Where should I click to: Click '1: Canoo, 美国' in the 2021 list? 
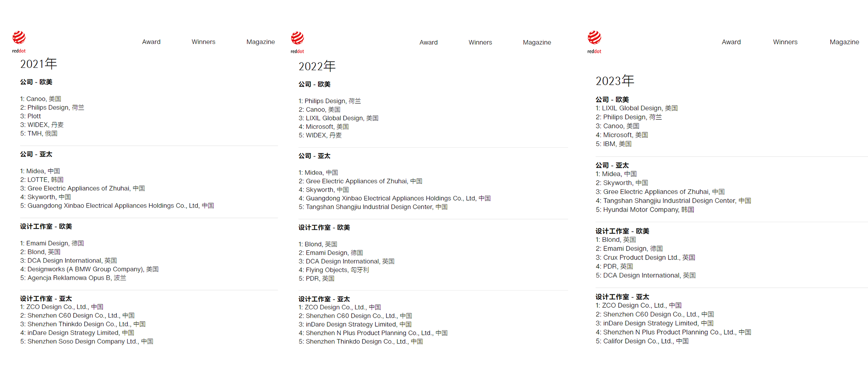[x=40, y=99]
